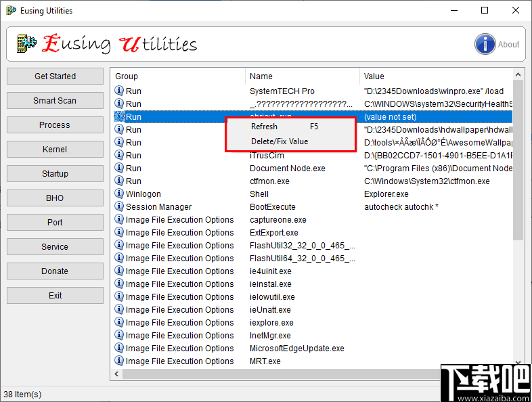This screenshot has height=402, width=532.
Task: Click info icon of iexplore.exe row
Action: [118, 323]
